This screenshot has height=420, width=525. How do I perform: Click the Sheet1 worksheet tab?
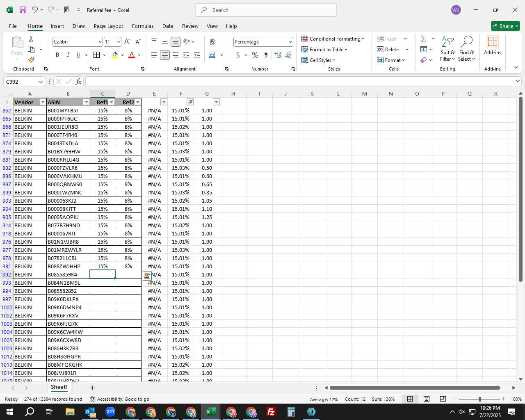click(x=59, y=387)
